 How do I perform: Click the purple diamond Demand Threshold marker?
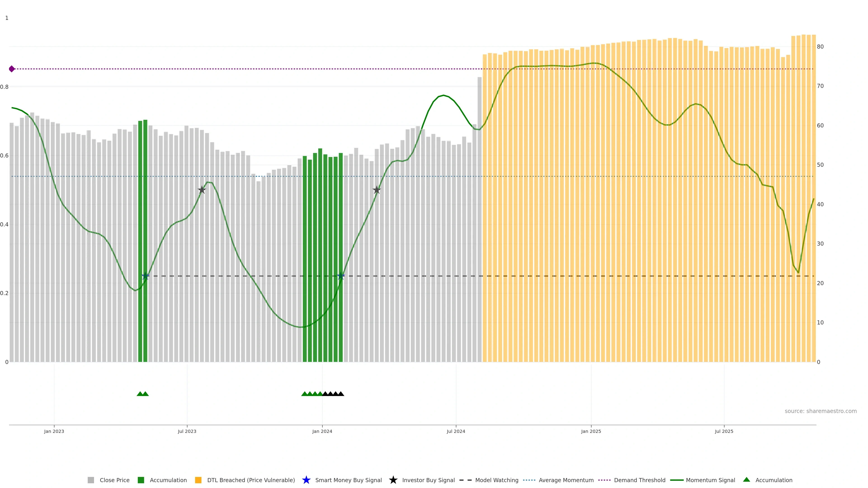point(12,69)
